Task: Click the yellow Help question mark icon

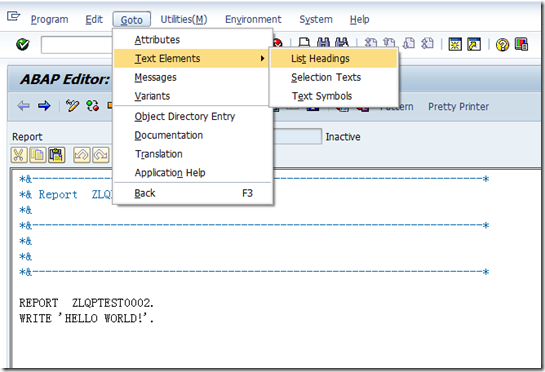Action: coord(502,45)
